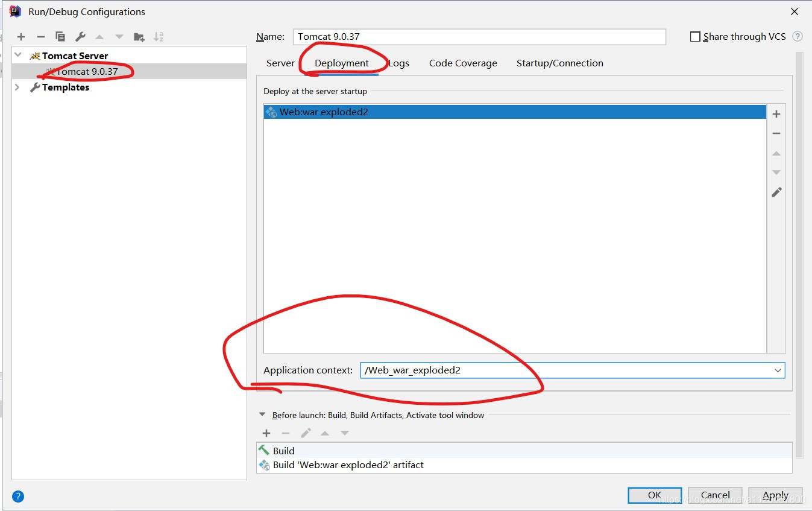
Task: Click the right panel vertical scrollbar
Action: click(799, 254)
